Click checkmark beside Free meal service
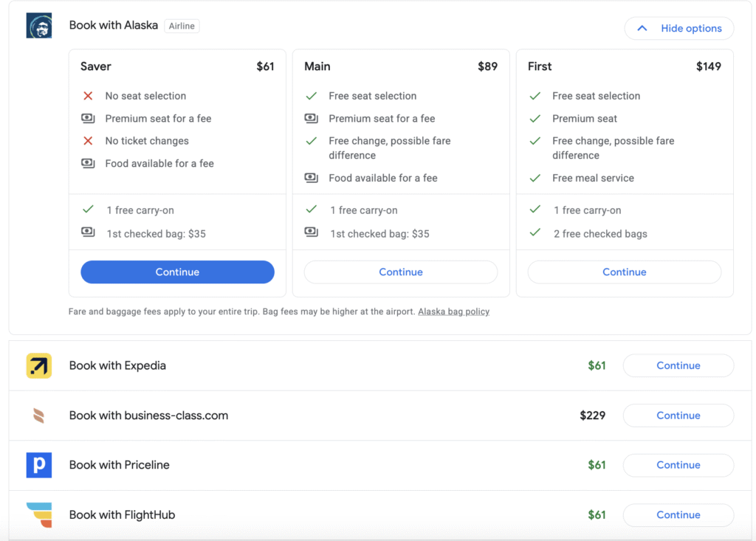Screen dimensions: 756x541 pyautogui.click(x=535, y=178)
